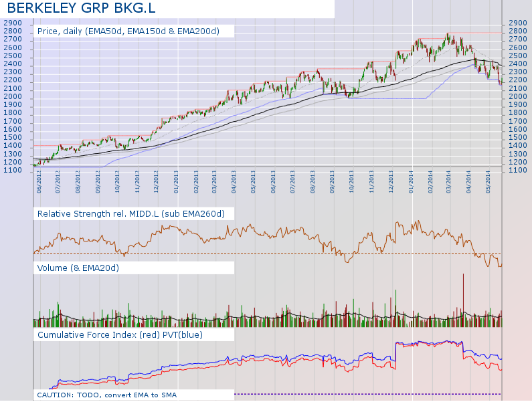The width and height of the screenshot is (532, 402).
Task: Click the 1500 value on right price axis
Action: (x=518, y=138)
